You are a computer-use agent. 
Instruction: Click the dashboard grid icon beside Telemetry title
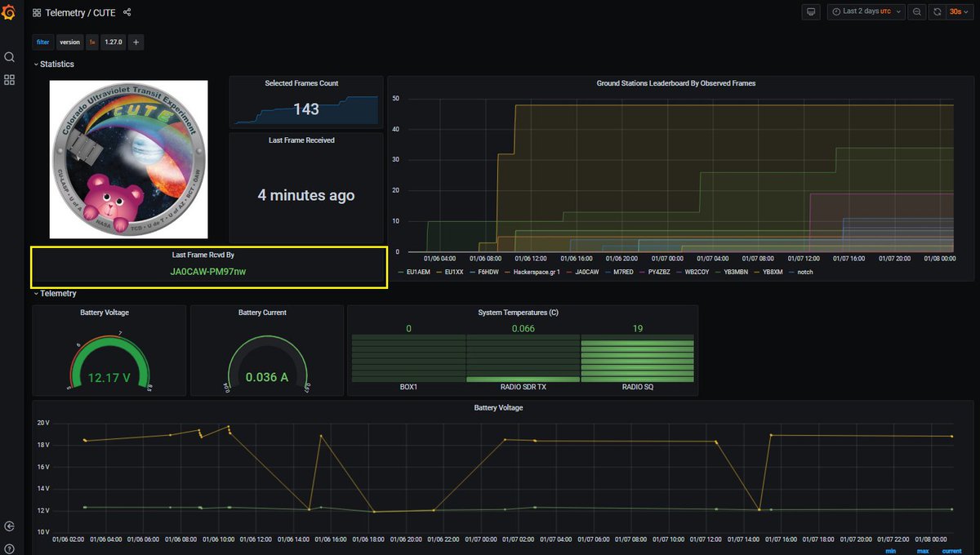(x=37, y=12)
